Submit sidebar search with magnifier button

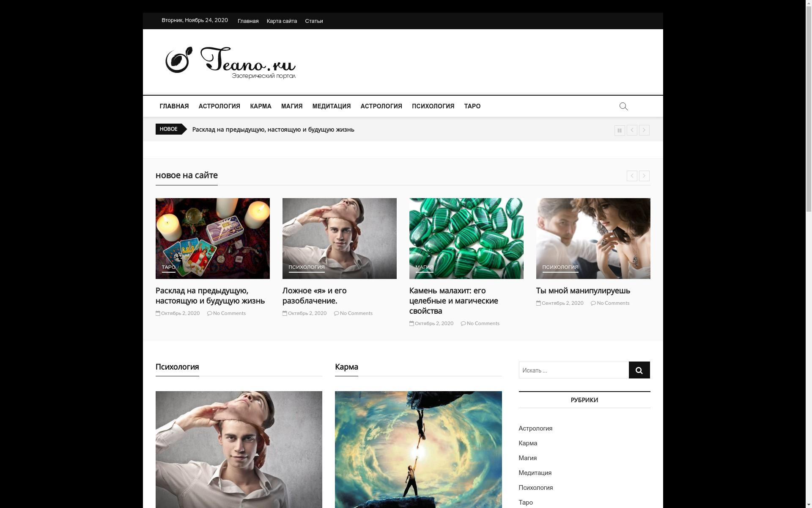[x=639, y=370]
